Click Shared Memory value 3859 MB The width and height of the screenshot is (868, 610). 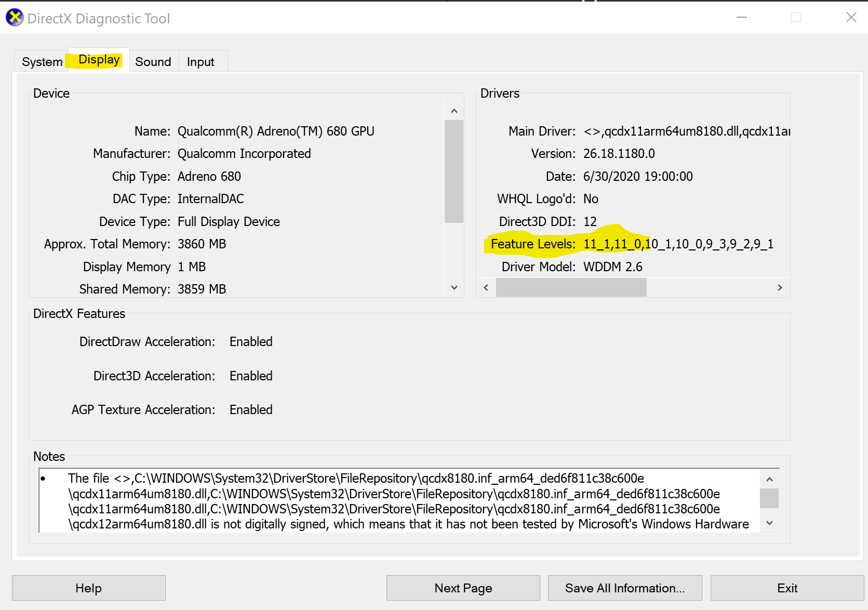coord(202,289)
